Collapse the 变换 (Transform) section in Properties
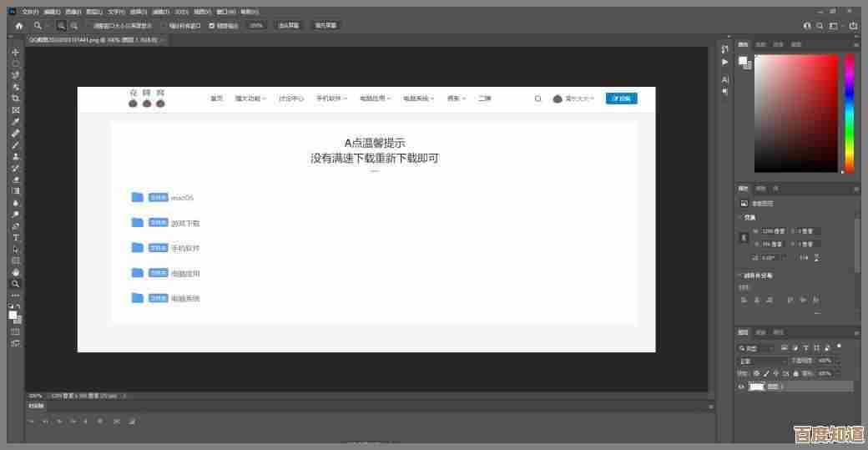Viewport: 868px width, 450px height. coord(740,218)
